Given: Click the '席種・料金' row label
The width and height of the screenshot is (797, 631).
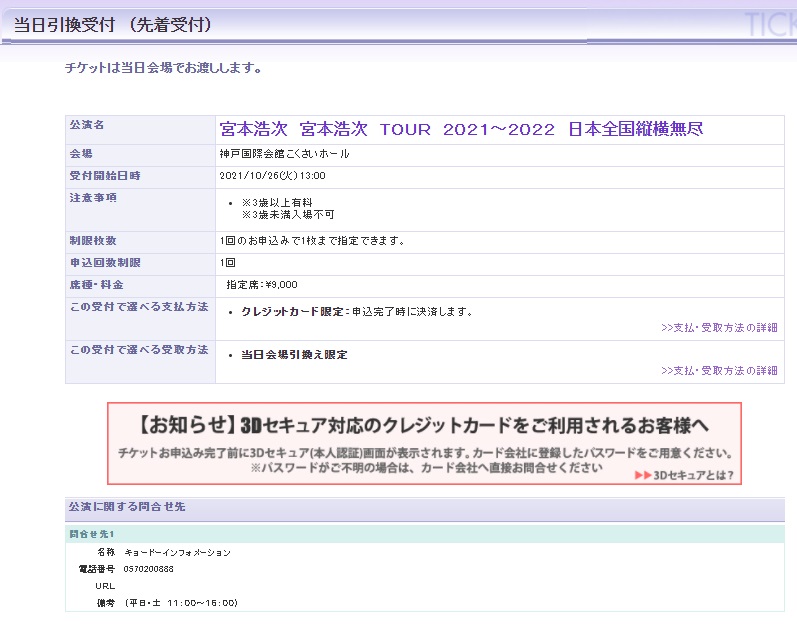Looking at the screenshot, I should click(x=97, y=285).
